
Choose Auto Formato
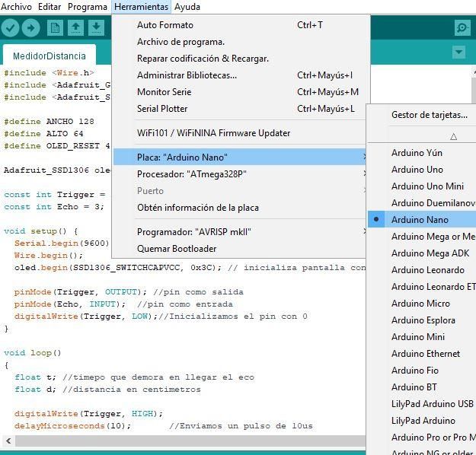(239, 25)
